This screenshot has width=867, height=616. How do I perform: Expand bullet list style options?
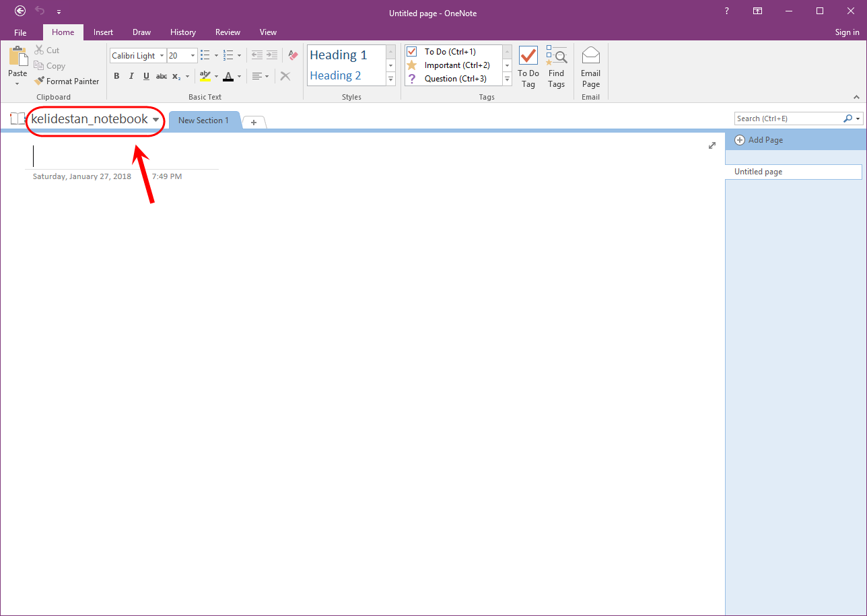tap(216, 56)
